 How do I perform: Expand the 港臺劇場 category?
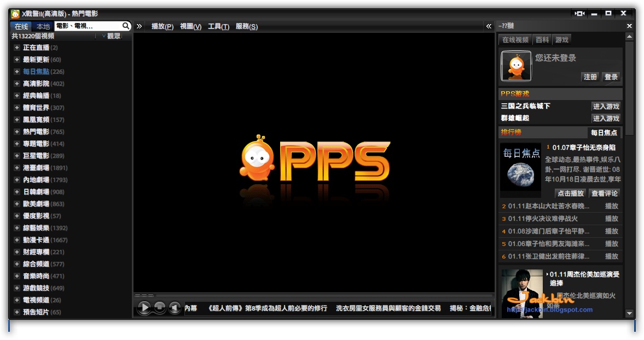pos(17,167)
